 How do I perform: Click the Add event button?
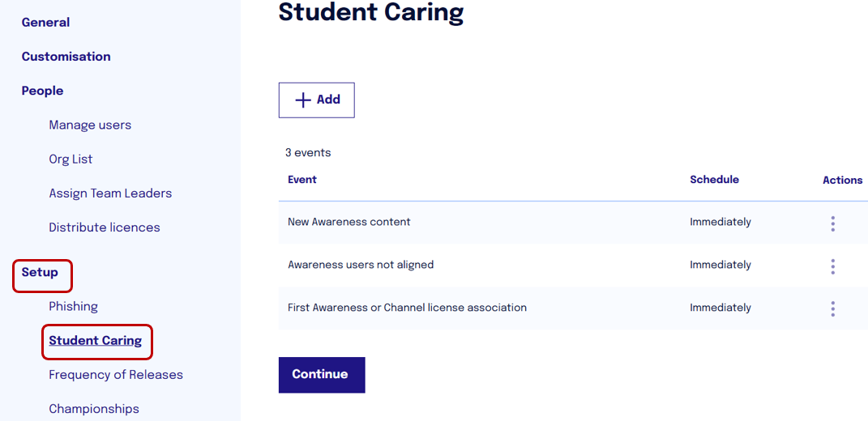click(317, 100)
